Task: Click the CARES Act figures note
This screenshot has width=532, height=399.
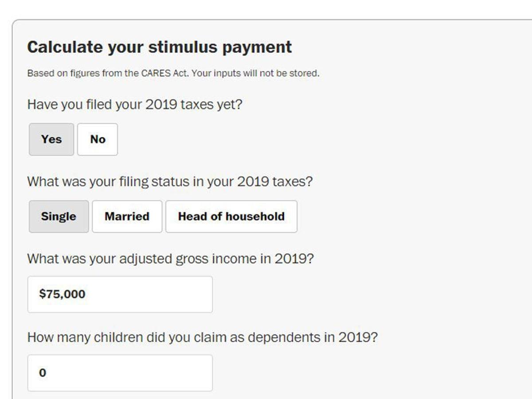Action: coord(108,73)
